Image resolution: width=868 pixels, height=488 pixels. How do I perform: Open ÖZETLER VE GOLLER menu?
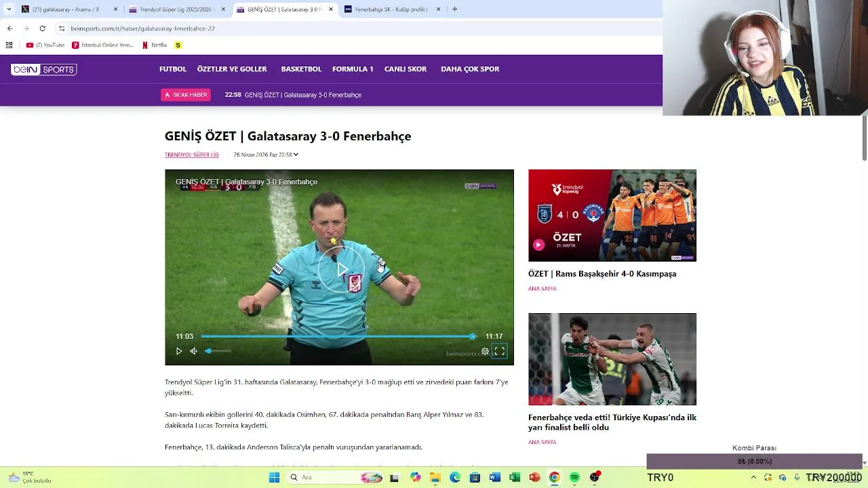point(232,69)
